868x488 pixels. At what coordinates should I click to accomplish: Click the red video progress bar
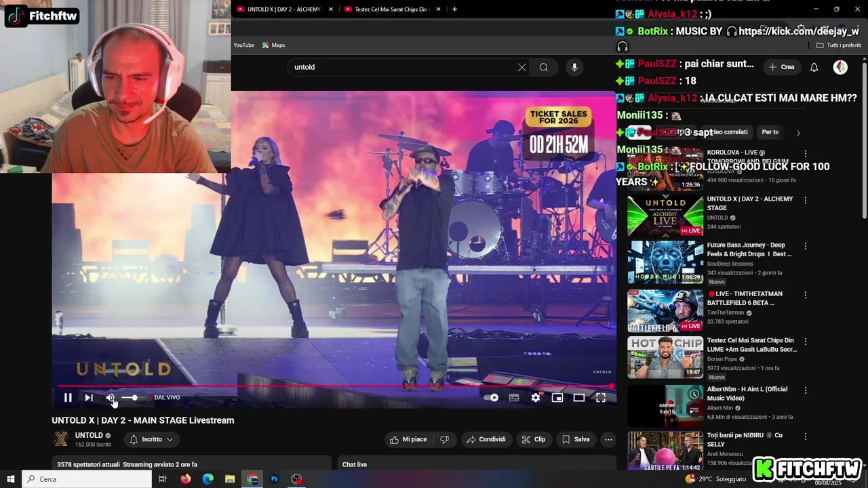point(334,386)
